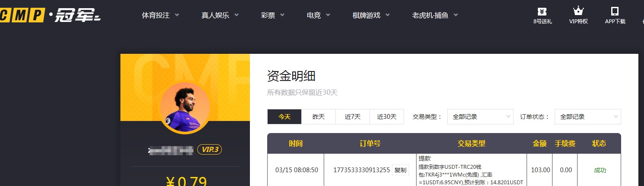Screen dimensions: 644x186
Task: Click order number 1773533330913255
Action: click(x=362, y=170)
